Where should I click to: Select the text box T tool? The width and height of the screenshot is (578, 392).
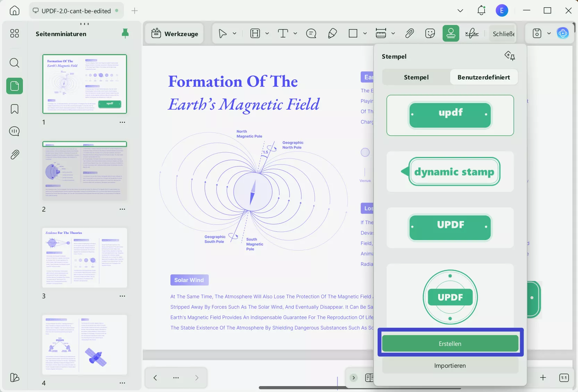point(283,33)
